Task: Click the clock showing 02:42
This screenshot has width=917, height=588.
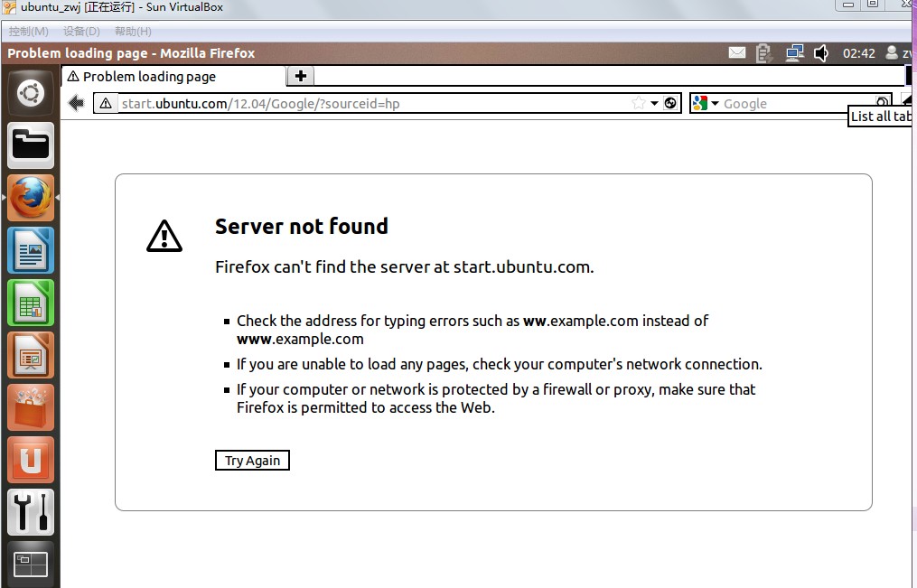Action: (858, 53)
